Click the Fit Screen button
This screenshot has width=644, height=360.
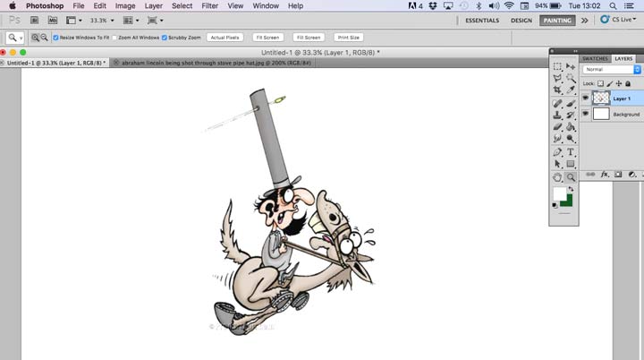[x=267, y=38]
